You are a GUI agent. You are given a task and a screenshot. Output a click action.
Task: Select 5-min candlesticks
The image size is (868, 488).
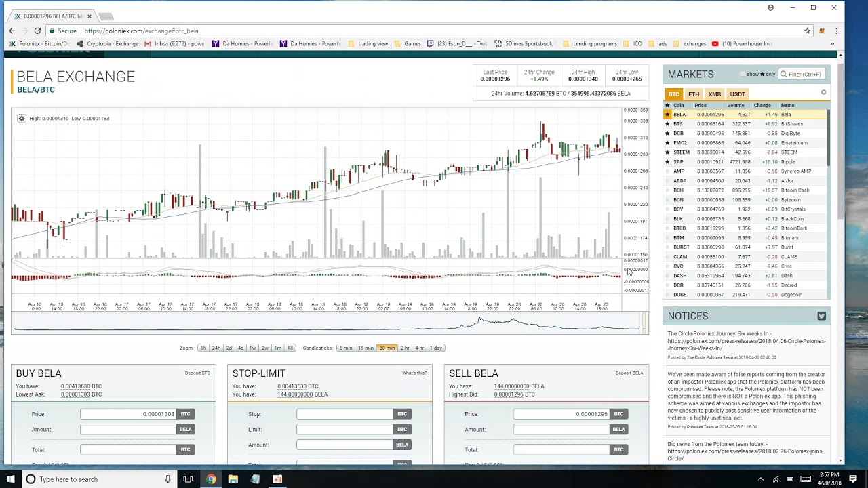click(345, 348)
